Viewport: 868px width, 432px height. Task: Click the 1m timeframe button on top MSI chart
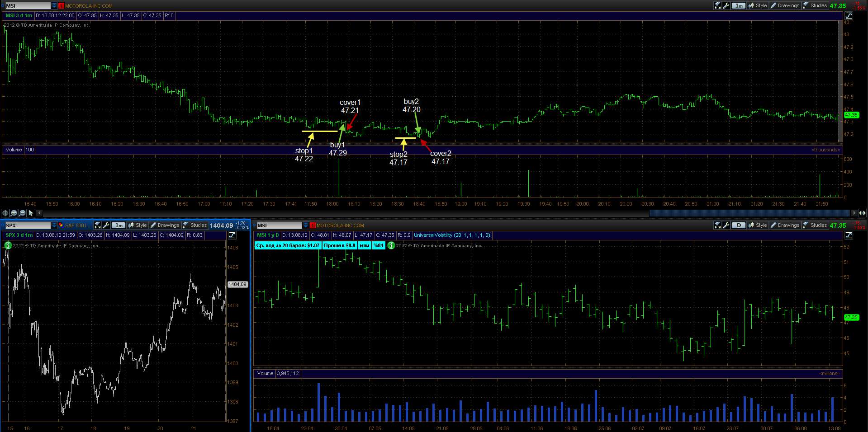tap(739, 5)
